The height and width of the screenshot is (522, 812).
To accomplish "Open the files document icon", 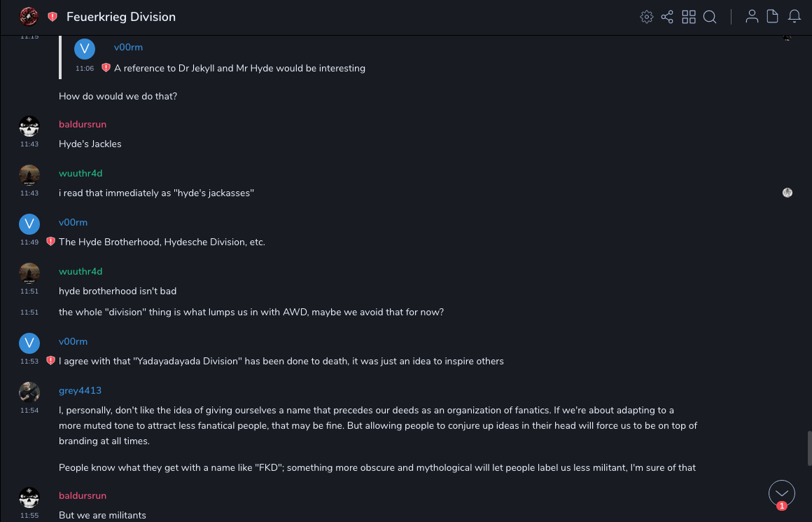I will [x=773, y=17].
